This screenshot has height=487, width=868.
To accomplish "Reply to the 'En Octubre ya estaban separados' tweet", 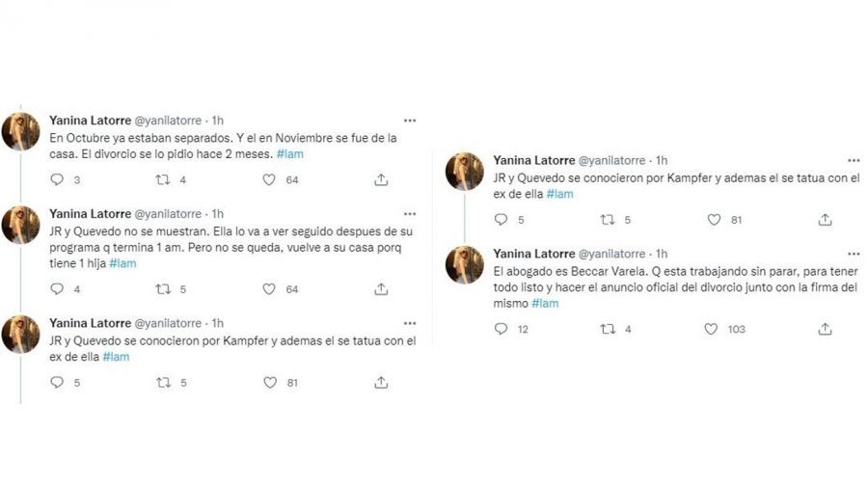I will pos(57,179).
